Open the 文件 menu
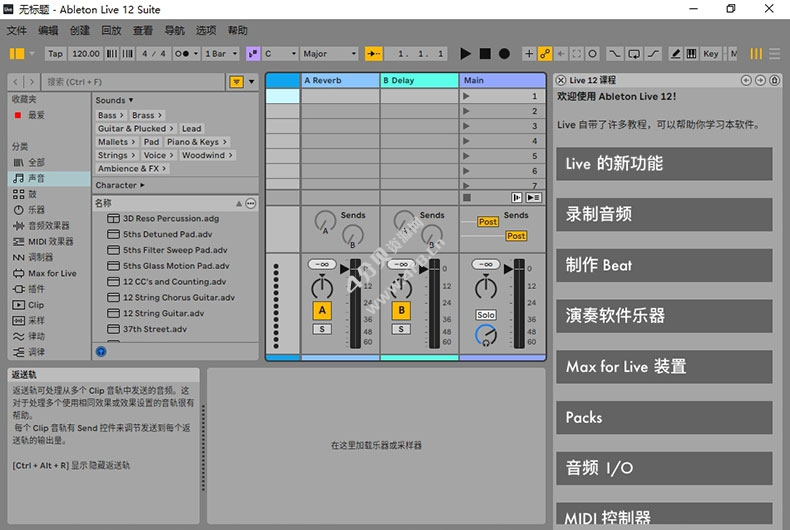 17,31
